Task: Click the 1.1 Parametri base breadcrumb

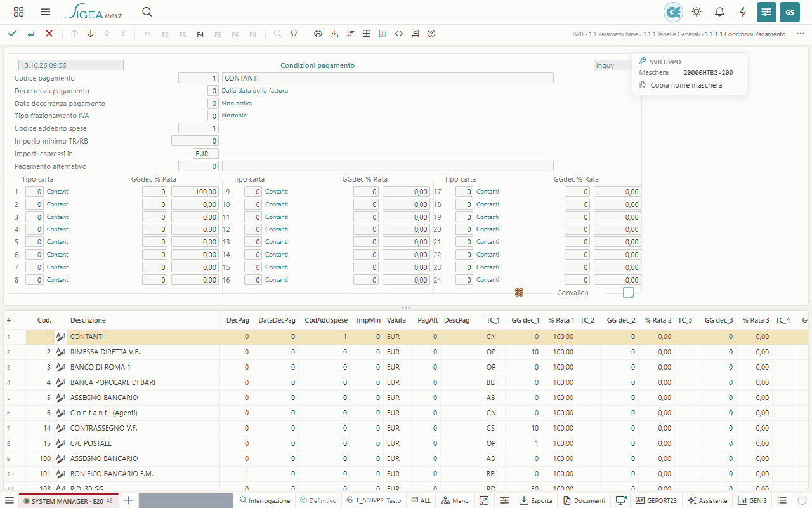Action: pos(613,34)
